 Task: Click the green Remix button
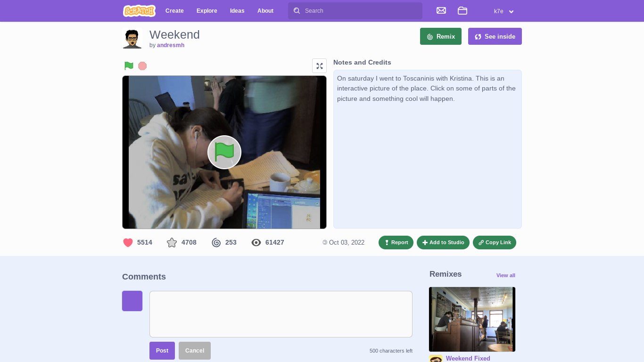(440, 36)
